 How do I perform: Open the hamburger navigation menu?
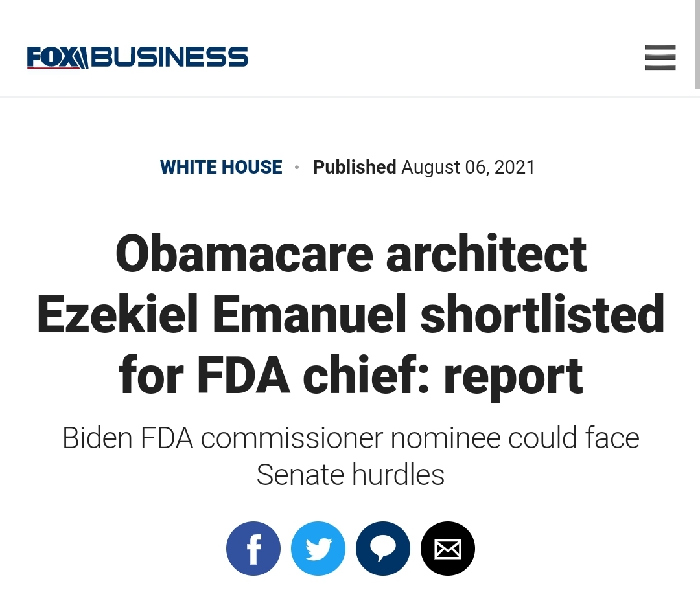tap(660, 57)
